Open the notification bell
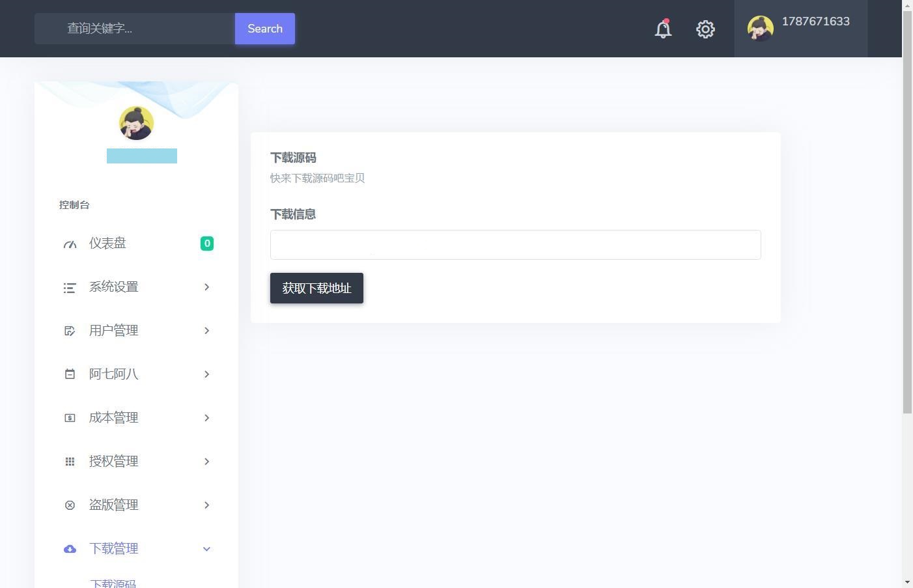This screenshot has height=588, width=913. pyautogui.click(x=663, y=29)
